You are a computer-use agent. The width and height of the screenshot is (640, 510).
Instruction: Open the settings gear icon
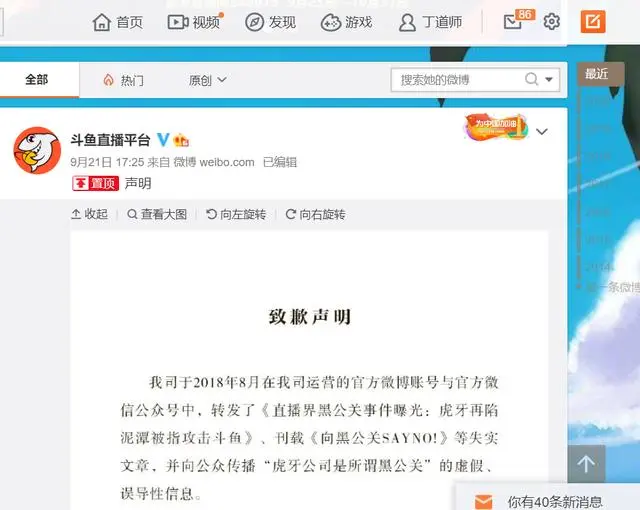(x=551, y=21)
